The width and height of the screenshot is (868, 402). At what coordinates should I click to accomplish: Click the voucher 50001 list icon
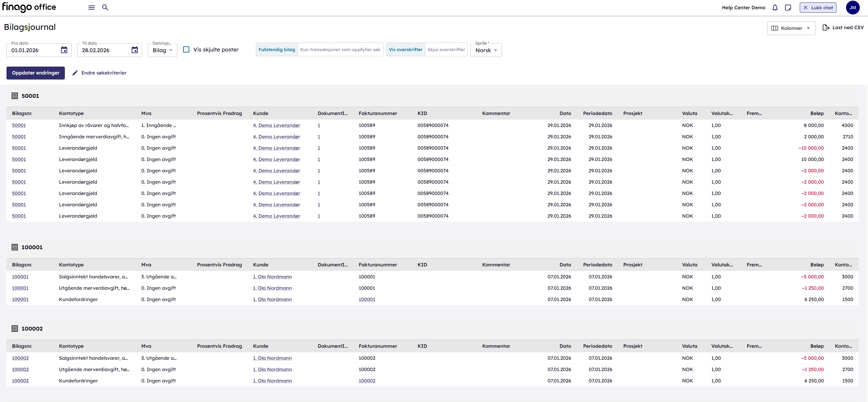point(15,96)
